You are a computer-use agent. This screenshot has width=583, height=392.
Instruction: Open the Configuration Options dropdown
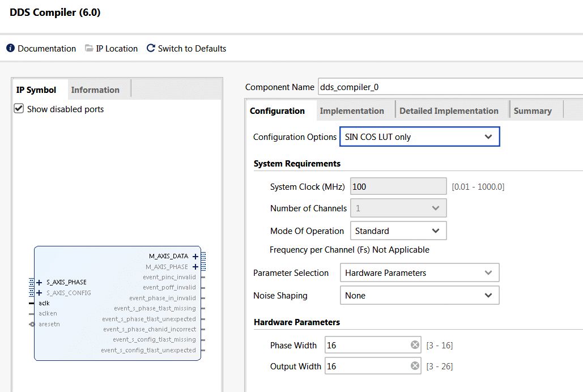point(419,137)
